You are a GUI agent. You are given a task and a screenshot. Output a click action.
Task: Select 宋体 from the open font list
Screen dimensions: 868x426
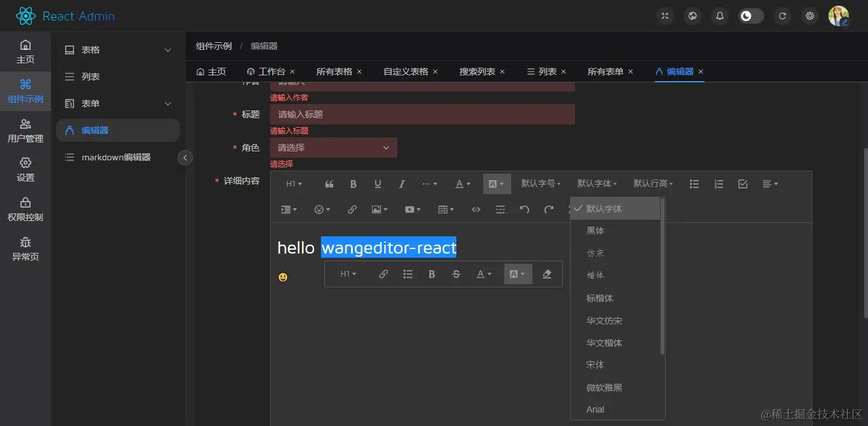595,365
